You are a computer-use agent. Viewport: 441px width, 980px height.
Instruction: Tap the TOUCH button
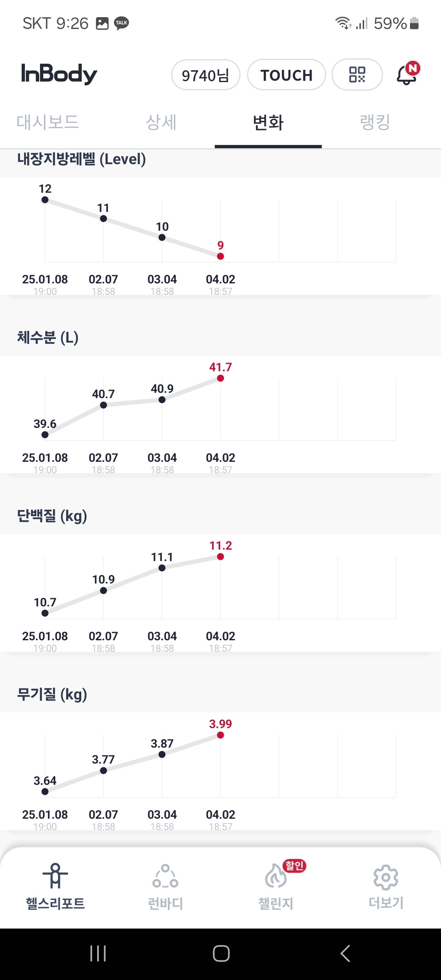coord(287,75)
